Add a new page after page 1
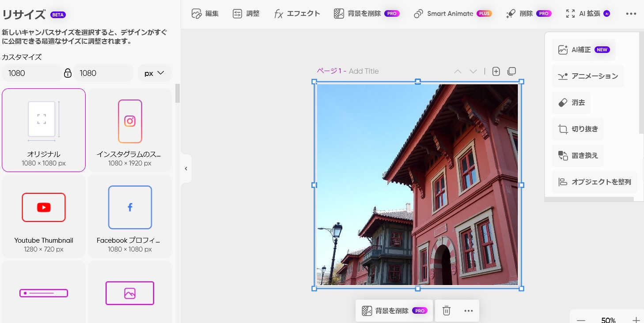Image resolution: width=644 pixels, height=323 pixels. tap(496, 71)
